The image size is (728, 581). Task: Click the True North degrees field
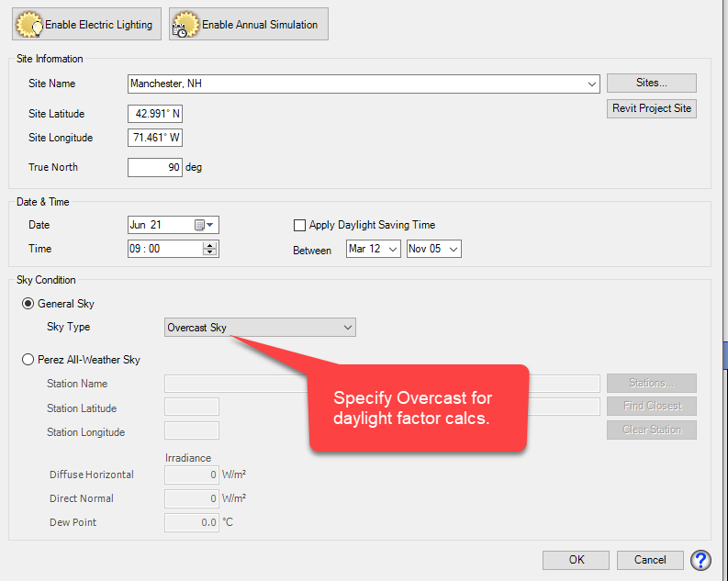(x=155, y=168)
